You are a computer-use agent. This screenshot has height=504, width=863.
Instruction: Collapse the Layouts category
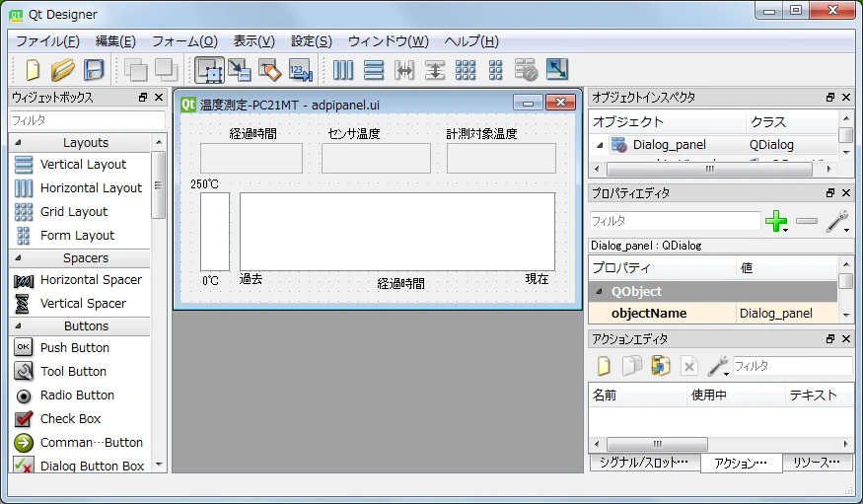pyautogui.click(x=18, y=142)
